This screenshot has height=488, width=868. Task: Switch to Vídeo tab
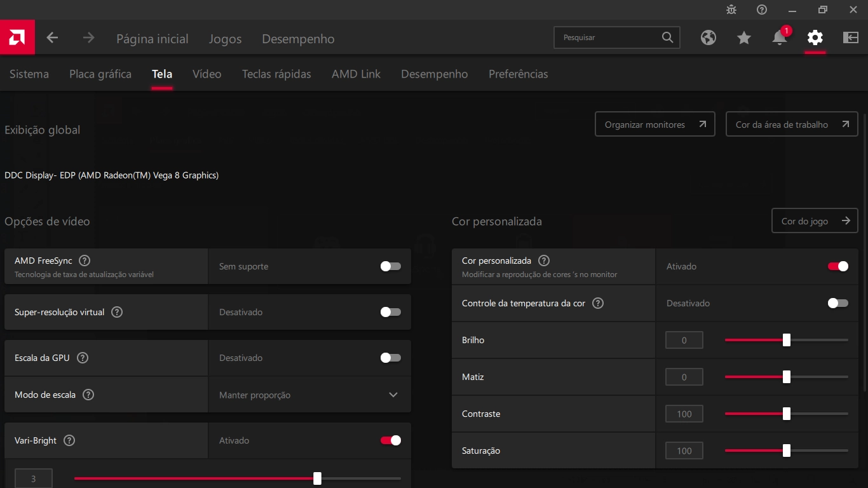pos(207,74)
